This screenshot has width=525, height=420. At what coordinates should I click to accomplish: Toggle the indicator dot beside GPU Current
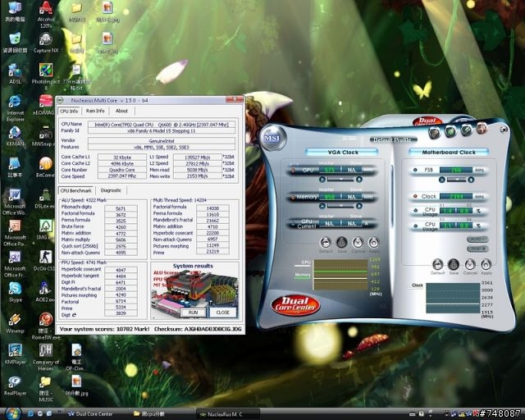[x=293, y=223]
